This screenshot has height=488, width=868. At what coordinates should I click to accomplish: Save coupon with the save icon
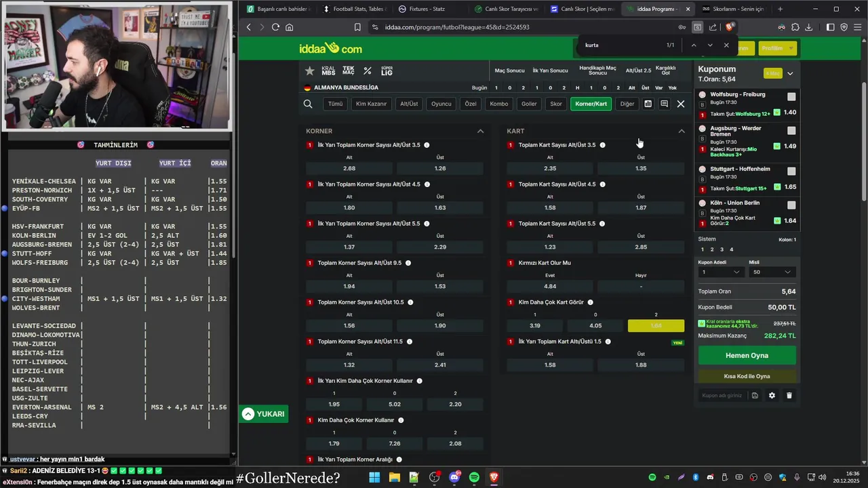[x=755, y=395]
